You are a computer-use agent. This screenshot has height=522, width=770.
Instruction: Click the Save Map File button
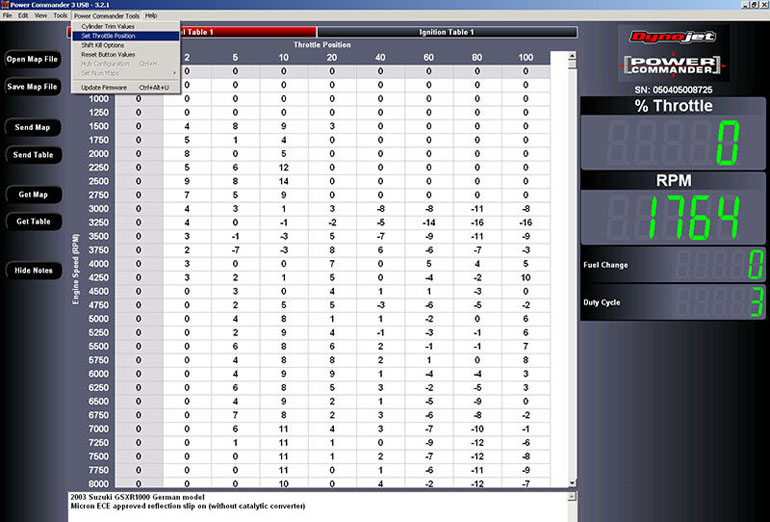[33, 87]
